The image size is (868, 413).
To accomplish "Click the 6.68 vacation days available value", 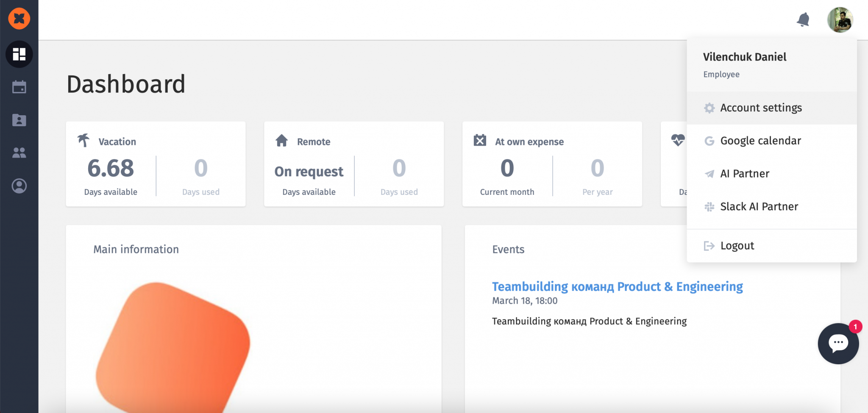I will (111, 168).
